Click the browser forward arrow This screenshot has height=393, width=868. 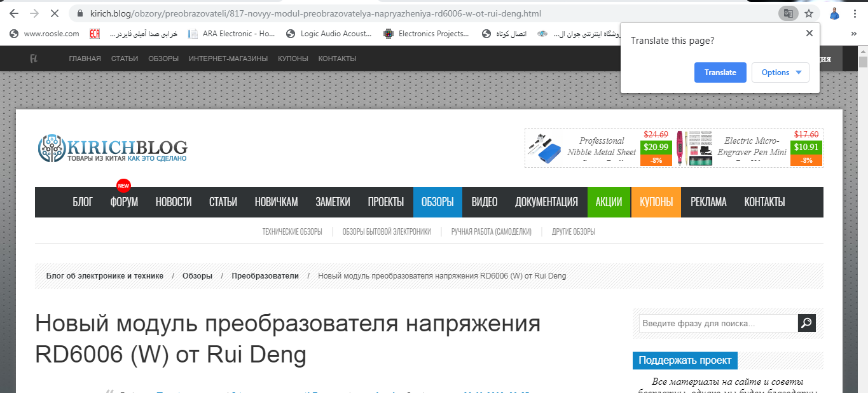coord(34,13)
